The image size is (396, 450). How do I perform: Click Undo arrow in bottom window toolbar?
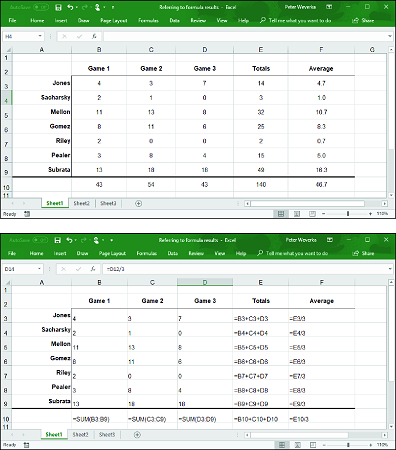pos(69,240)
